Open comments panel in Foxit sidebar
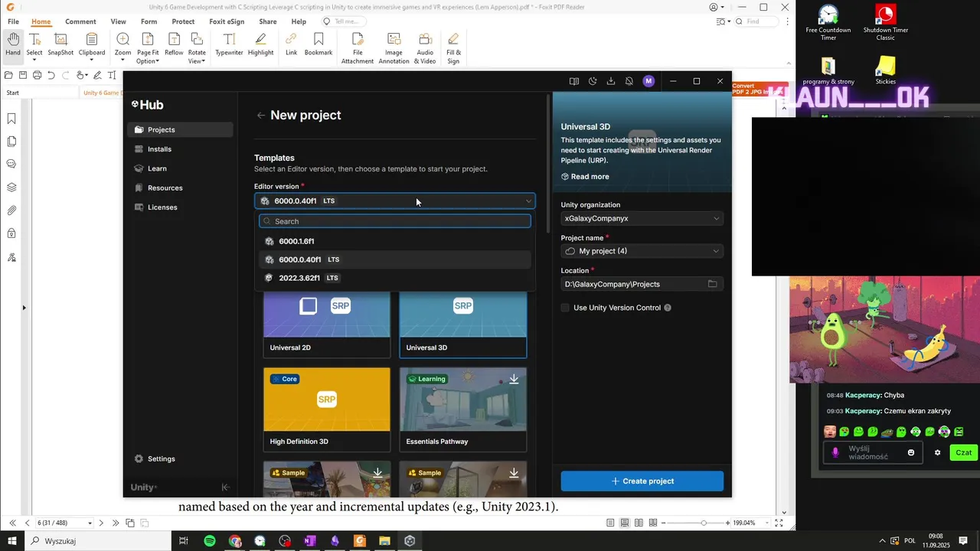 pyautogui.click(x=11, y=164)
